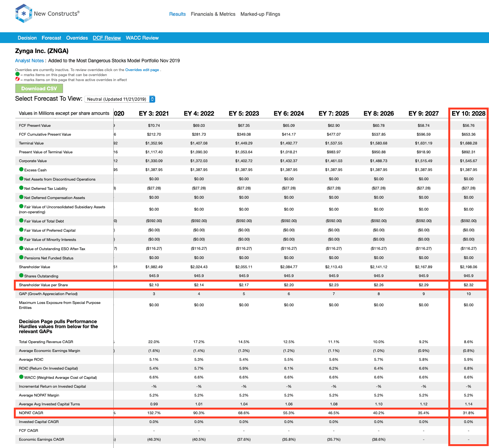
Task: Click green override dot beside Excess Cash
Action: (22, 169)
